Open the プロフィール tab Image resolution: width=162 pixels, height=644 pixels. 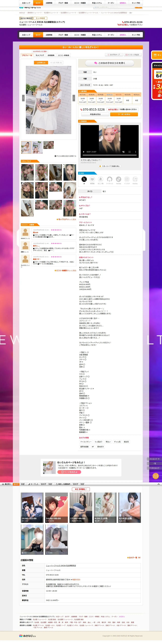(x=27, y=55)
